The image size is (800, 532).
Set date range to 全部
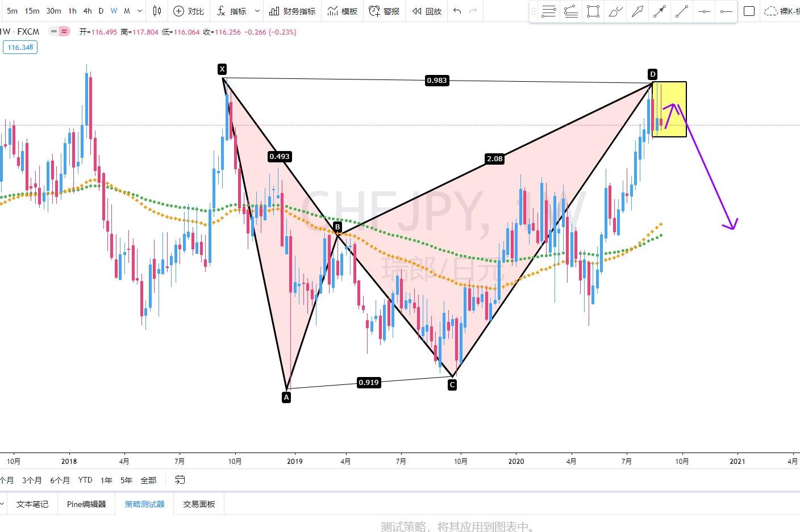148,480
